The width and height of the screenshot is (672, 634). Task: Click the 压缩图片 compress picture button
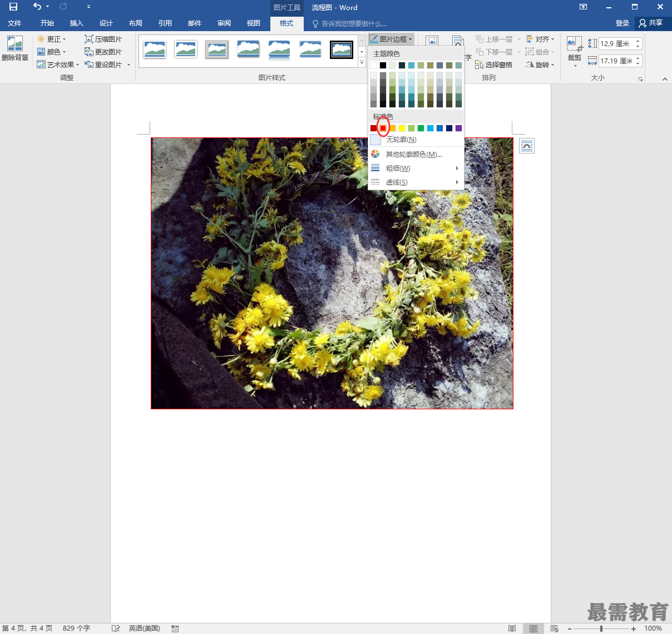coord(103,39)
